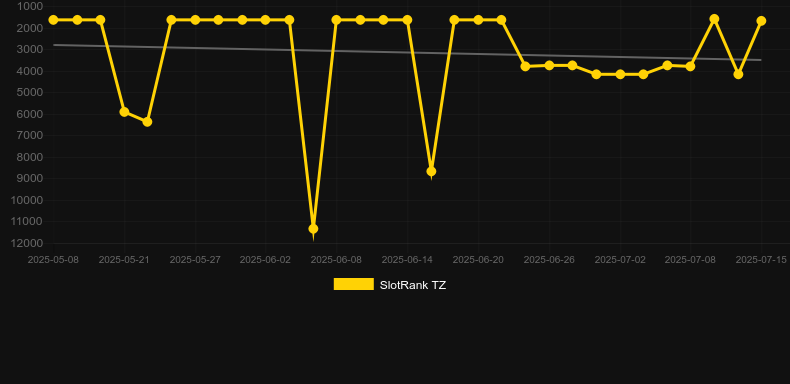The height and width of the screenshot is (384, 790).
Task: Click the peak data point after 2025-07-08
Action: (x=714, y=19)
